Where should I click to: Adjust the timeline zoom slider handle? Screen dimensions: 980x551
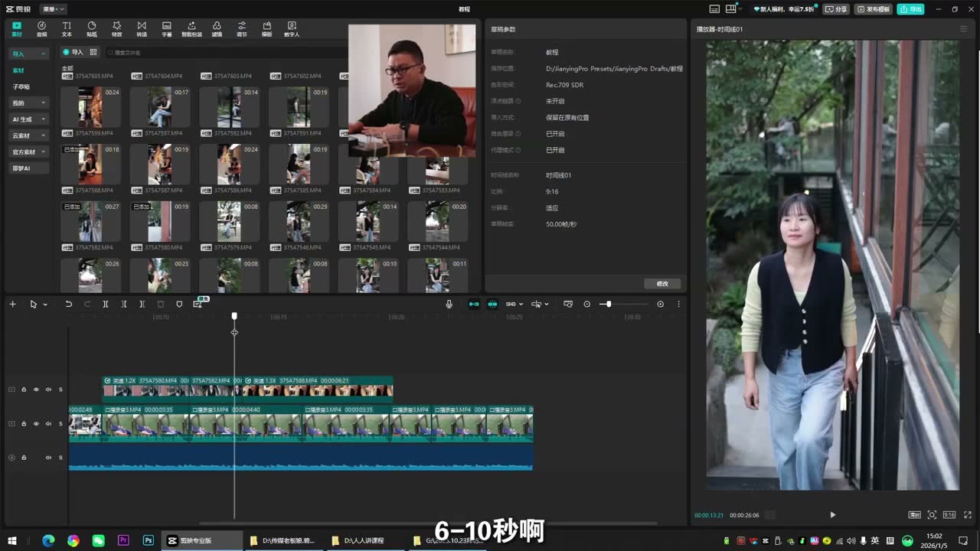tap(609, 304)
